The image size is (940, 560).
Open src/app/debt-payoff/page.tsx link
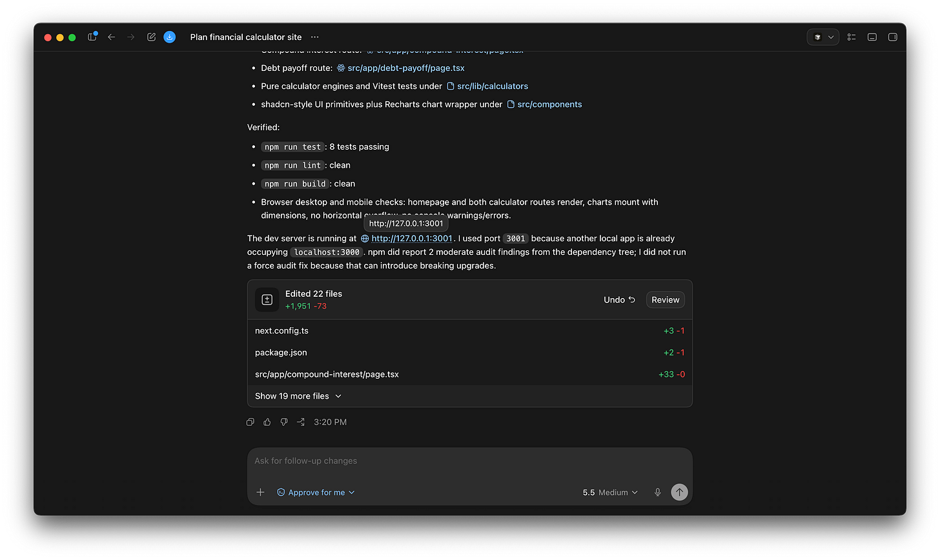(406, 68)
